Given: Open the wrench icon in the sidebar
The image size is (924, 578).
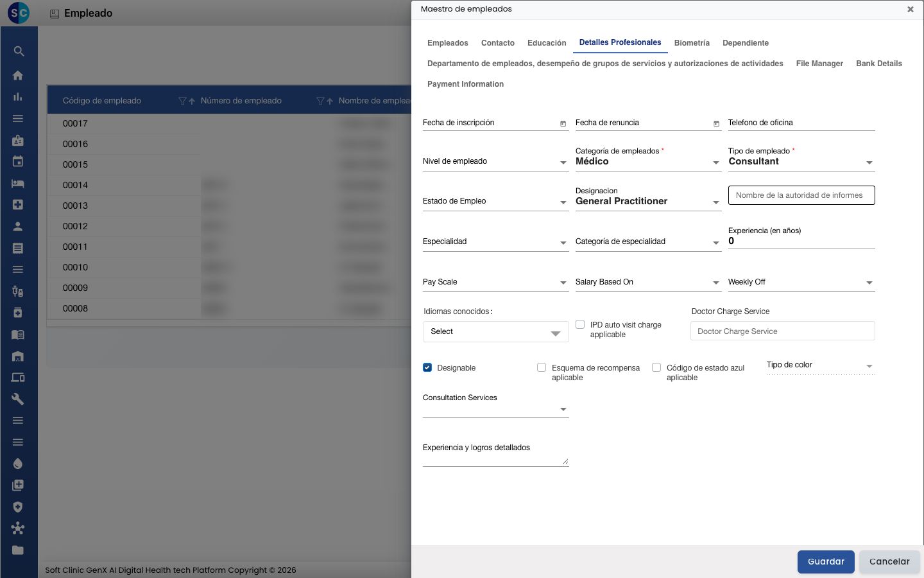Looking at the screenshot, I should tap(18, 399).
